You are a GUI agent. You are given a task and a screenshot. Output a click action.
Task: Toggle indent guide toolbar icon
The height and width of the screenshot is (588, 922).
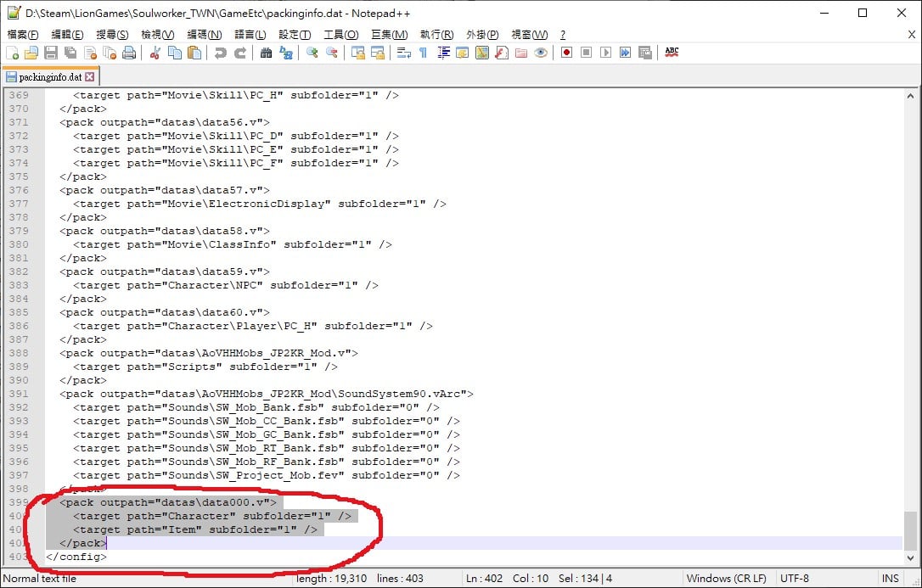[x=443, y=53]
